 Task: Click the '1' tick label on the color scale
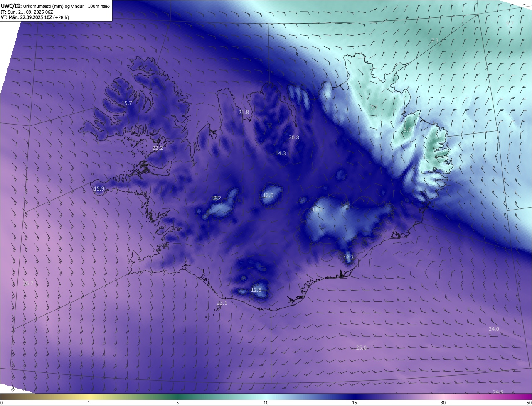pyautogui.click(x=89, y=403)
